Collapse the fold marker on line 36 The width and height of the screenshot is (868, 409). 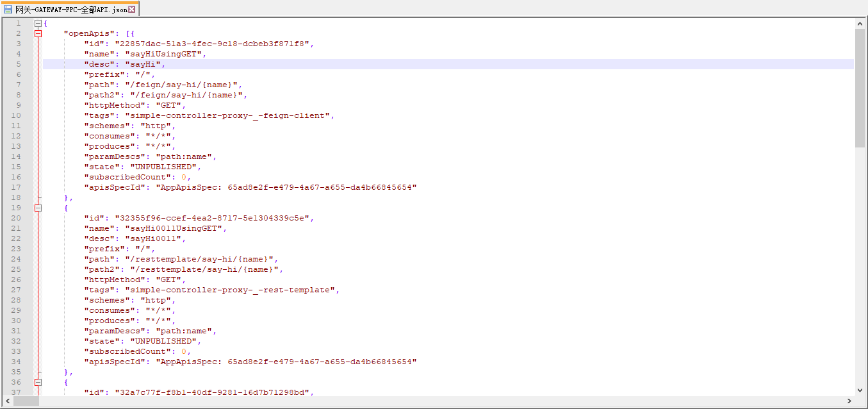click(x=38, y=382)
